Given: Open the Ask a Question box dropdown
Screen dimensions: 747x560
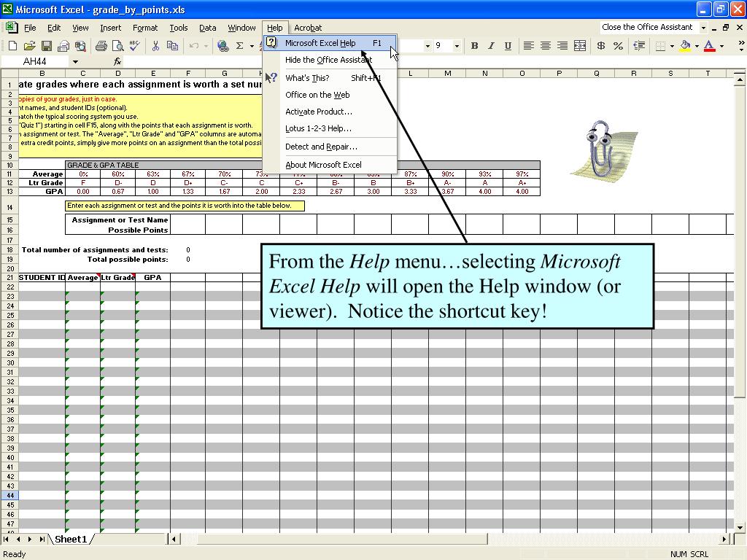Looking at the screenshot, I should [703, 28].
